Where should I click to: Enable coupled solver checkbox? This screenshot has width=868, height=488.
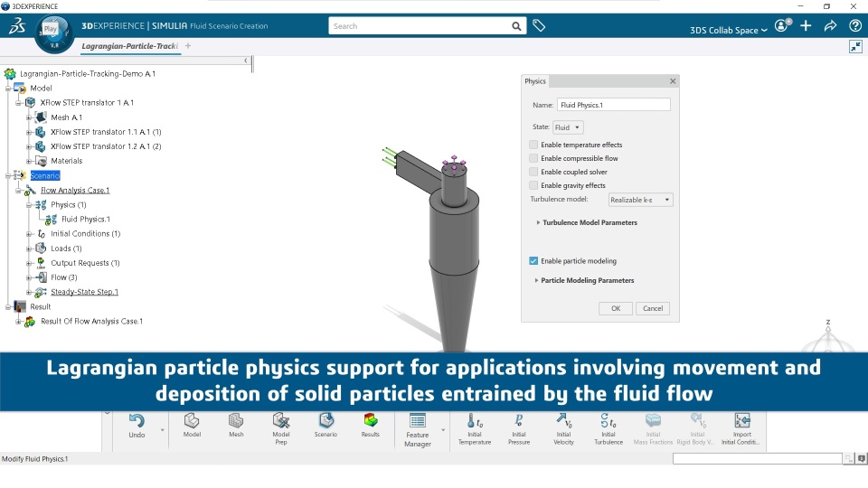point(533,172)
